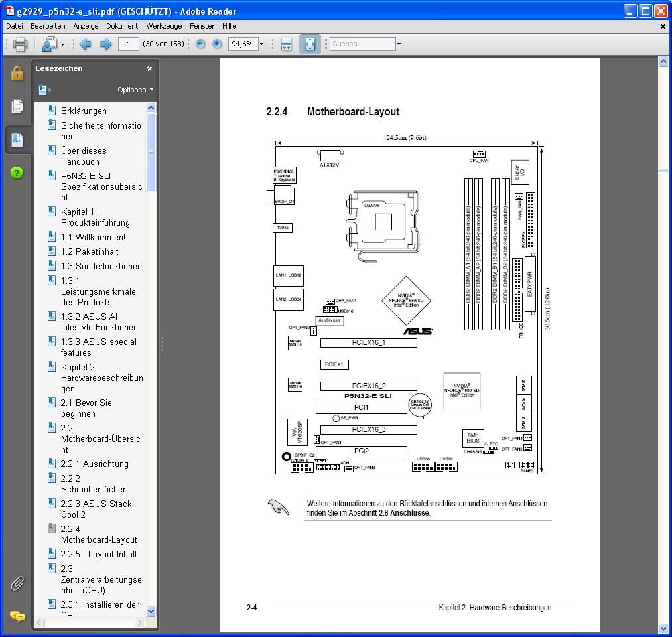
Task: Select 2.2.2 Schraubenlöcher bookmark
Action: pos(93,484)
